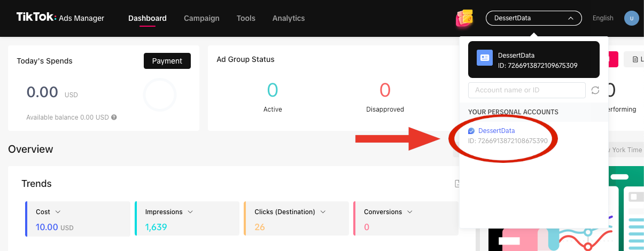Open the Analytics tab
Viewport: 644px width, 251px height.
pyautogui.click(x=289, y=18)
